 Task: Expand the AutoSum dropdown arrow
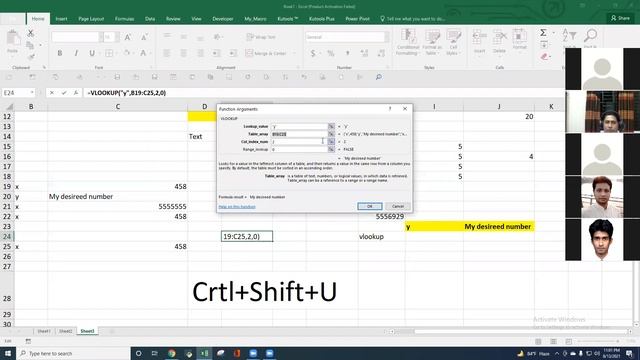click(x=553, y=33)
